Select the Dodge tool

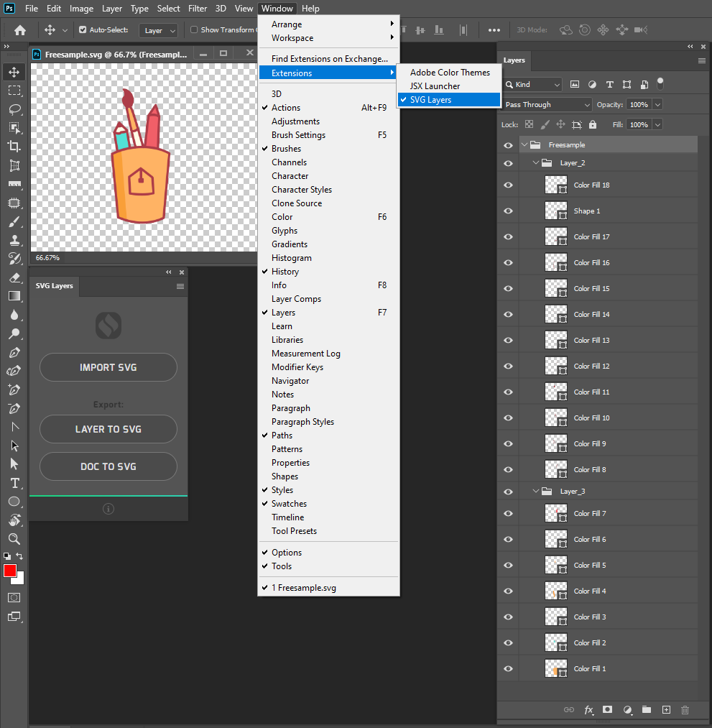[14, 333]
